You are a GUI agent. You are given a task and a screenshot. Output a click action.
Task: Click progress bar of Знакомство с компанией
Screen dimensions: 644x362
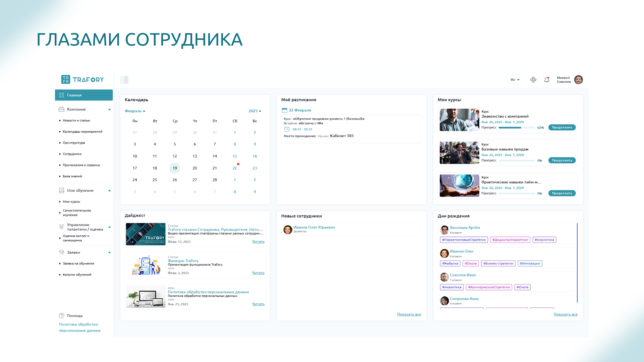tap(517, 128)
